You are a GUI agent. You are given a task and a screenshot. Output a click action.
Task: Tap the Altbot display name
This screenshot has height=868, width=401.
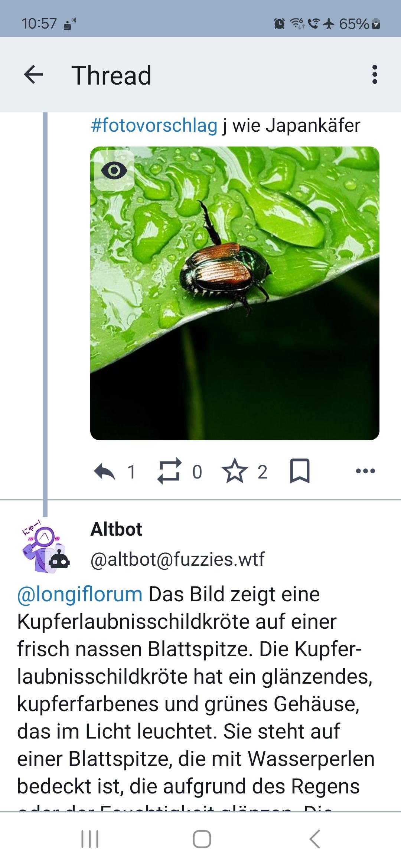116,529
